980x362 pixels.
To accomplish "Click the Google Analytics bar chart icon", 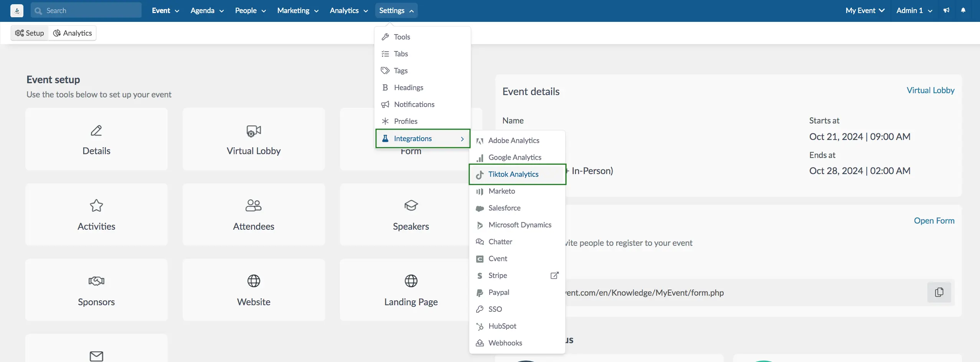I will (480, 158).
